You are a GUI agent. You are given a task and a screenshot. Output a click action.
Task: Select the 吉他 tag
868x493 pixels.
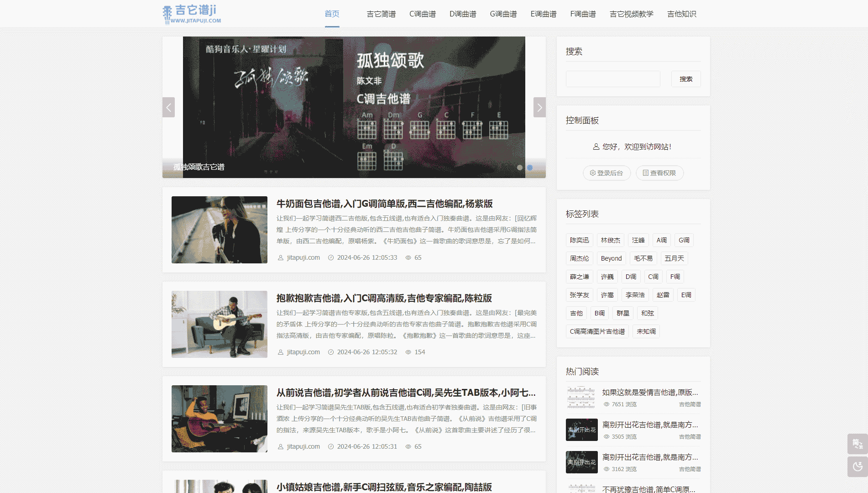pyautogui.click(x=576, y=313)
